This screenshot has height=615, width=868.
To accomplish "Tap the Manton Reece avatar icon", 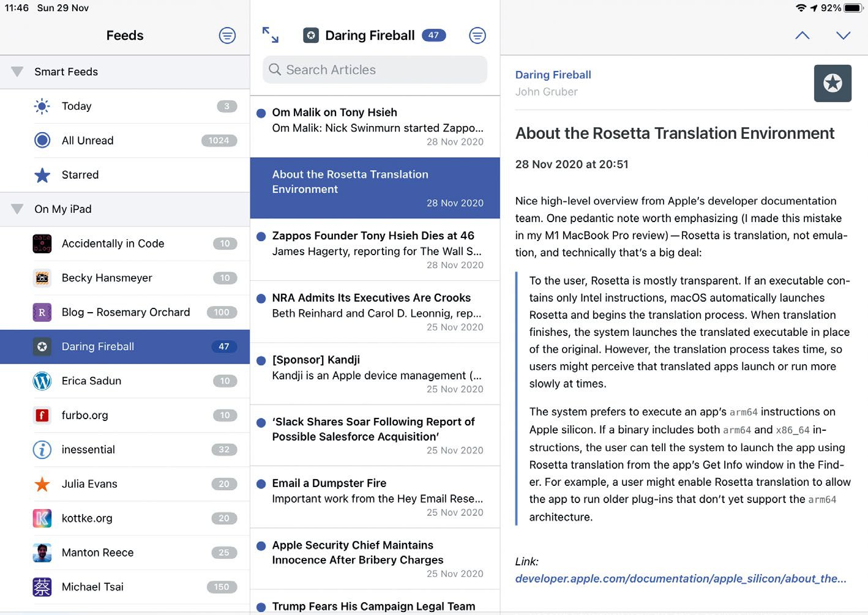I will tap(42, 553).
